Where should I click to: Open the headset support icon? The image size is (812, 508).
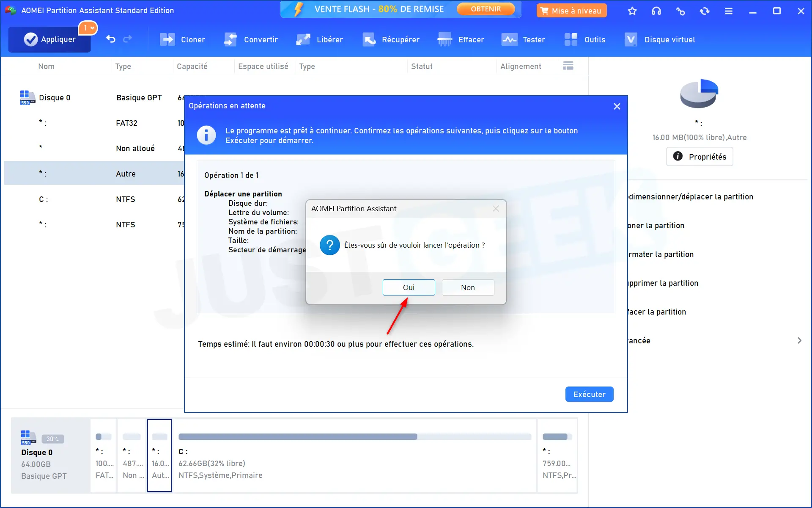pos(656,11)
